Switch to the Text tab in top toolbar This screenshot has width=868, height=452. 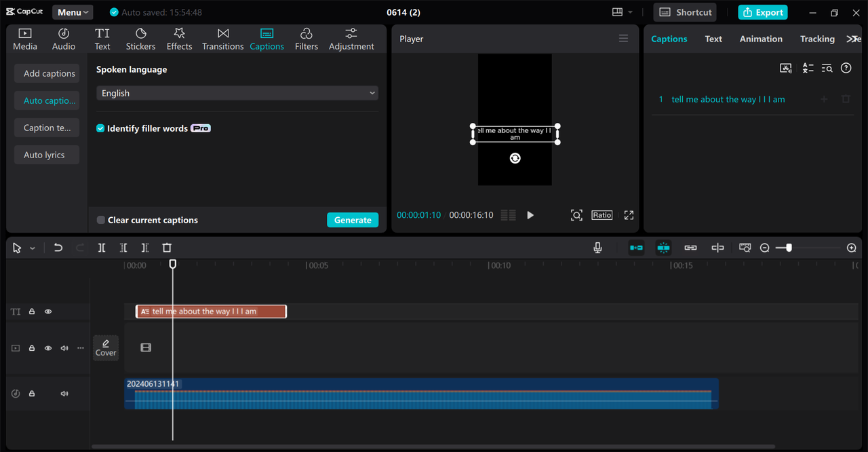click(102, 39)
